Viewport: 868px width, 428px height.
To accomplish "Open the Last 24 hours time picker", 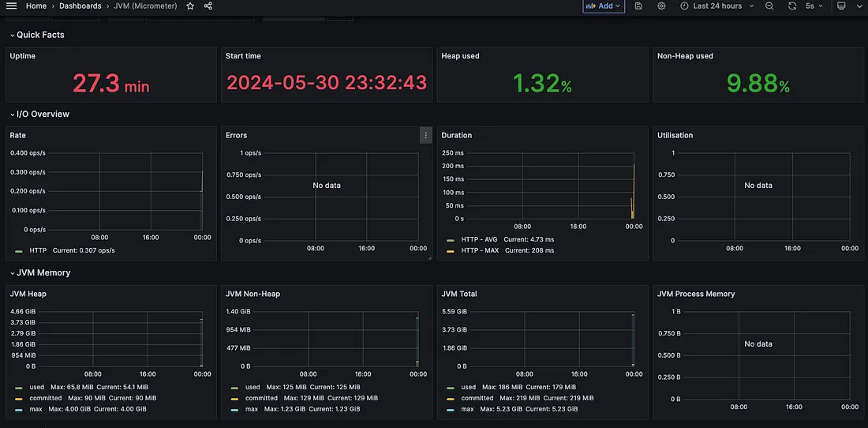I will 716,6.
